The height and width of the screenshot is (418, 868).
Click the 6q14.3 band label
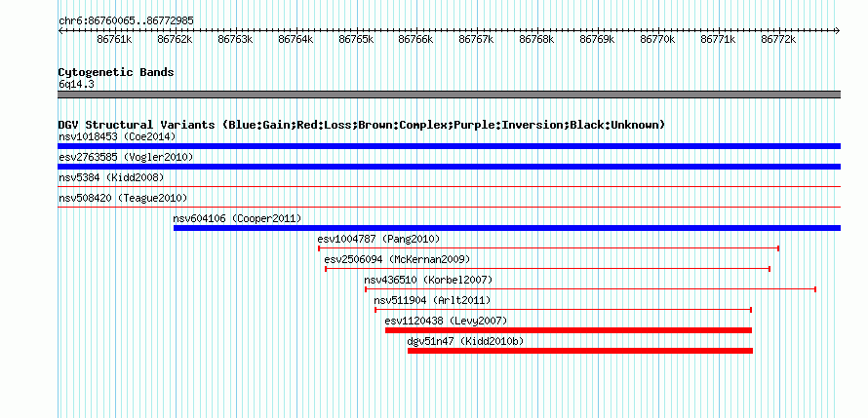(x=76, y=84)
